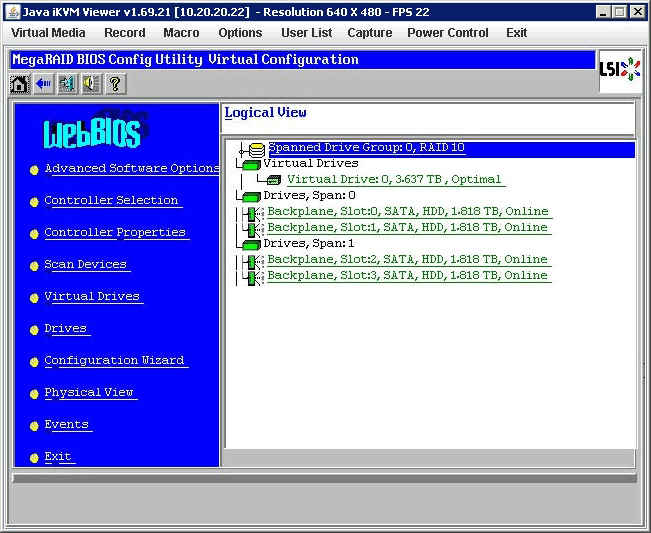This screenshot has height=533, width=651.
Task: Click Scan Devices in the sidebar
Action: [85, 265]
